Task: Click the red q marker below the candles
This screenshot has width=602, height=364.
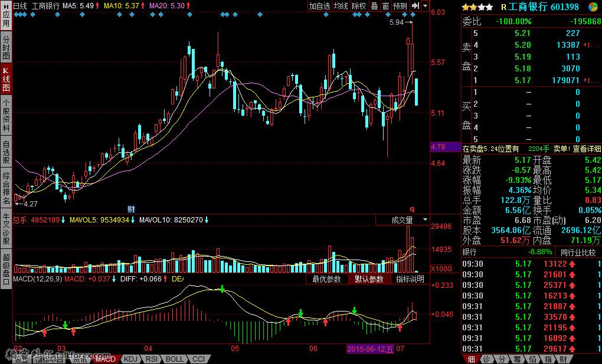Action: (413, 209)
